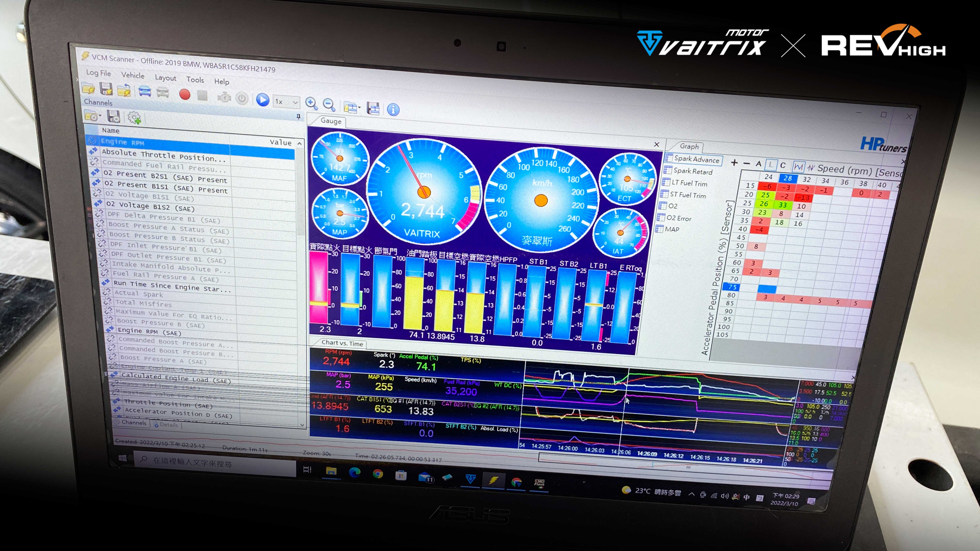Switch to the Gauge tab

331,121
